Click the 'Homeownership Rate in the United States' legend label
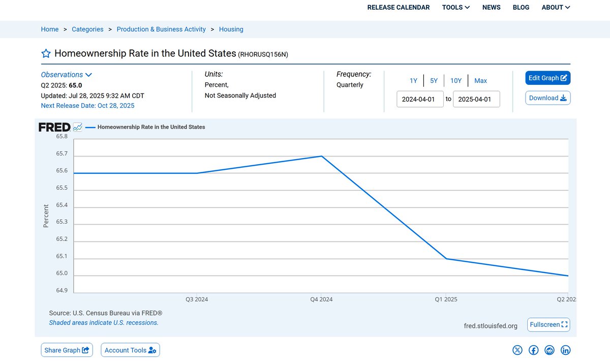Viewport: 610px width, 364px height. [x=151, y=127]
